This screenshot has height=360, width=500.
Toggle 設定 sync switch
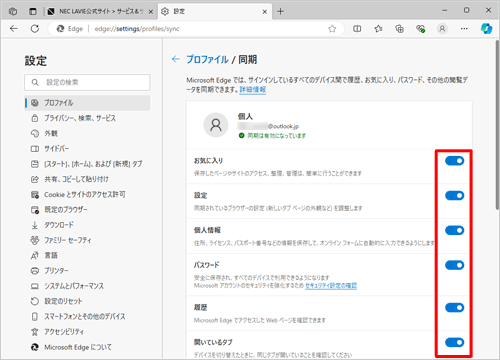pyautogui.click(x=454, y=196)
